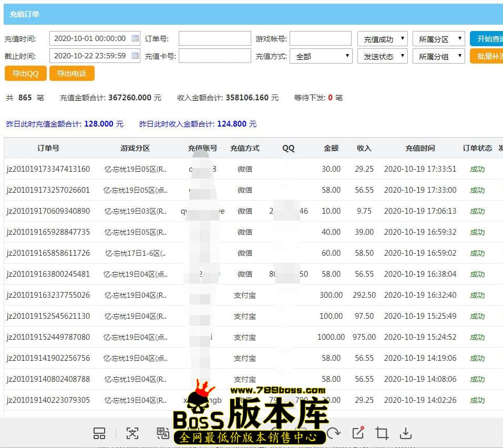503x448 pixels.
Task: Click the 导出QQ button
Action: 25,74
